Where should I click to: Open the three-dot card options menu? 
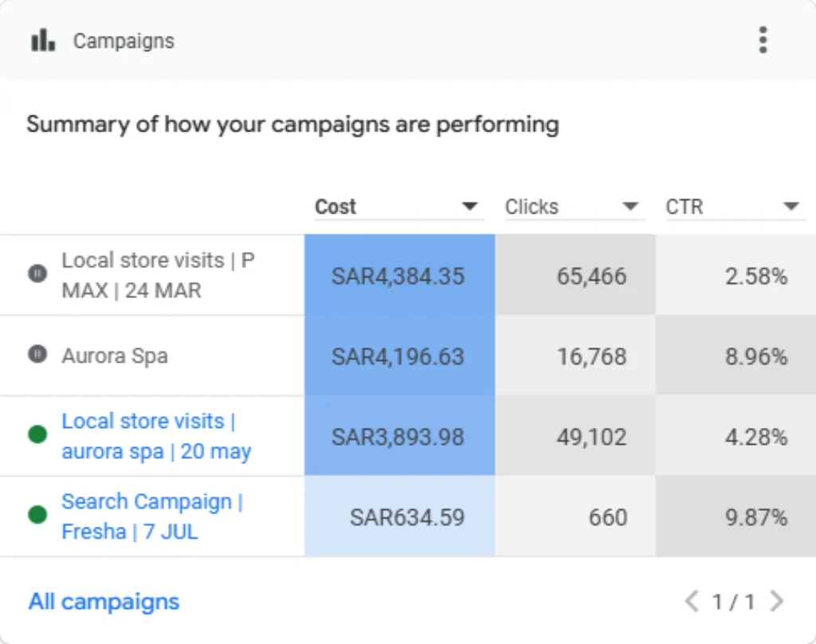(x=763, y=40)
